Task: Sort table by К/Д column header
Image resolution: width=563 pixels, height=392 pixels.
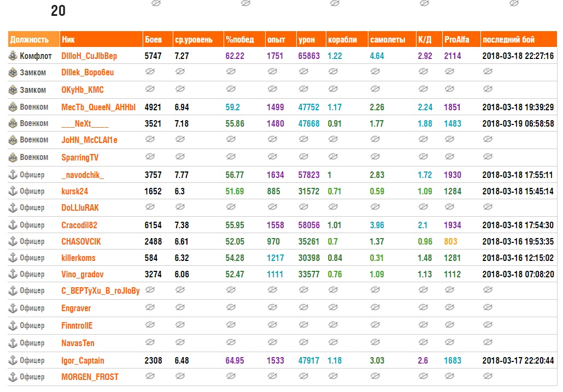Action: 429,39
